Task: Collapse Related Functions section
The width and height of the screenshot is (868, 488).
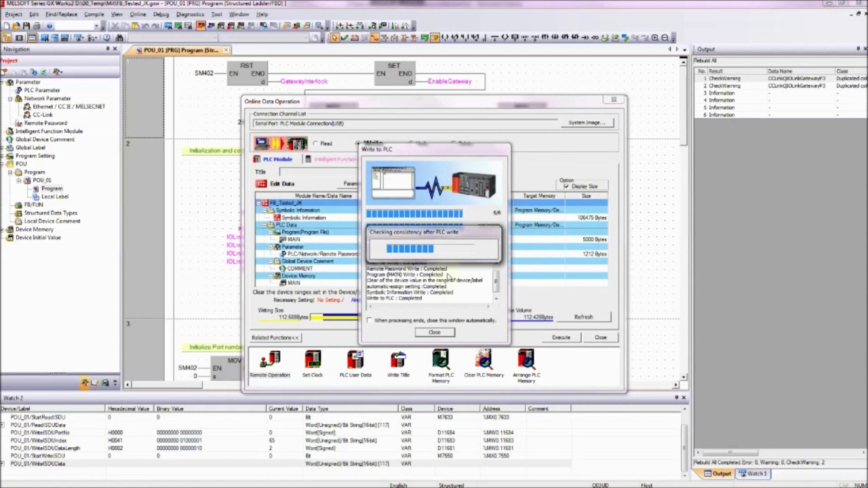Action: click(x=275, y=338)
